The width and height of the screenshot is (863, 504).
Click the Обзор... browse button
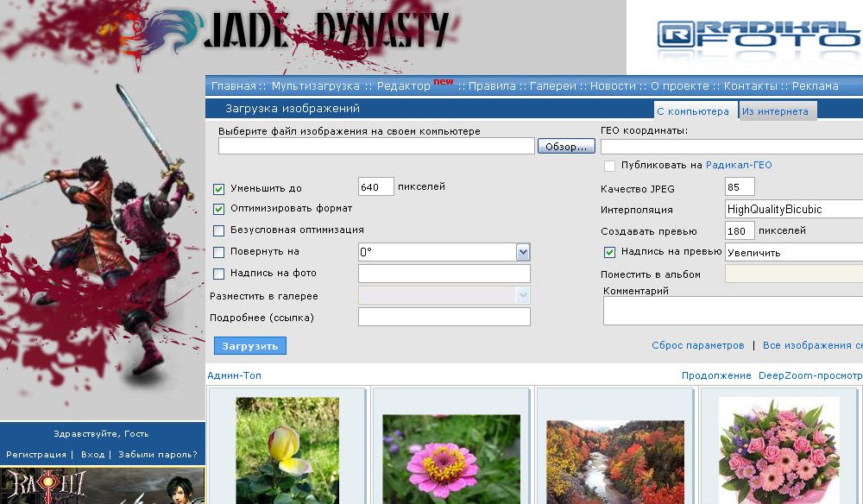566,147
